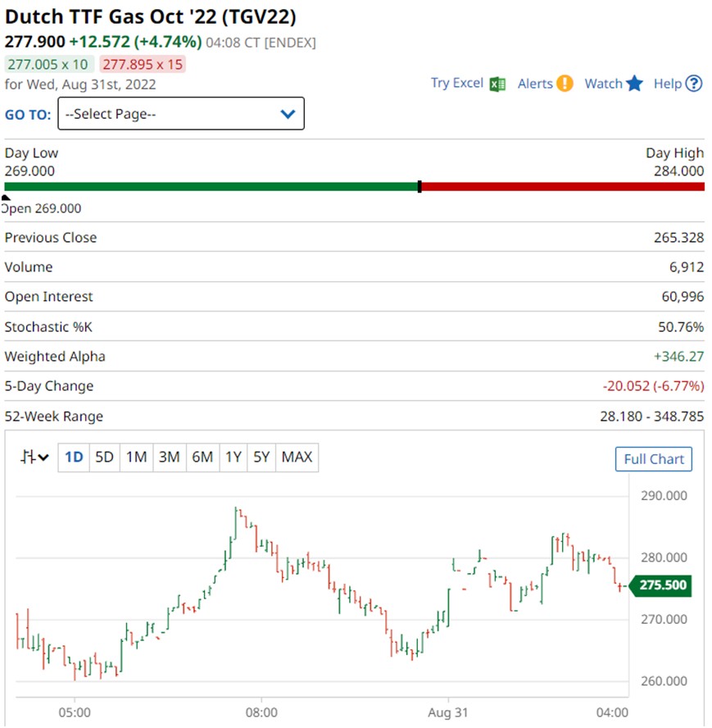712x728 pixels.
Task: Expand the Select Page dropdown
Action: pos(180,114)
